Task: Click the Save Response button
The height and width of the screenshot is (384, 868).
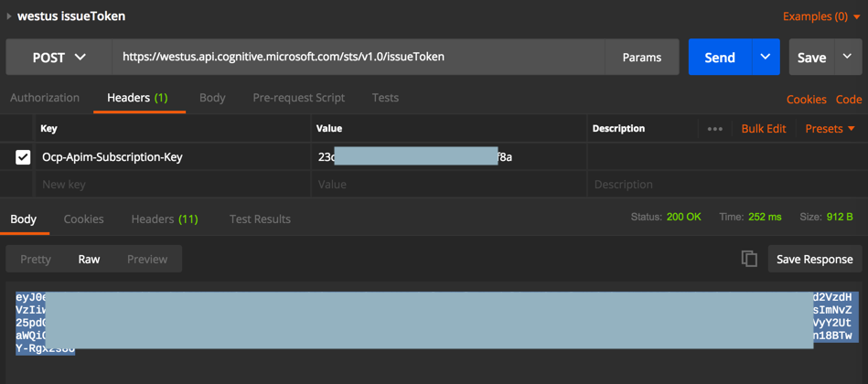Action: click(x=814, y=259)
